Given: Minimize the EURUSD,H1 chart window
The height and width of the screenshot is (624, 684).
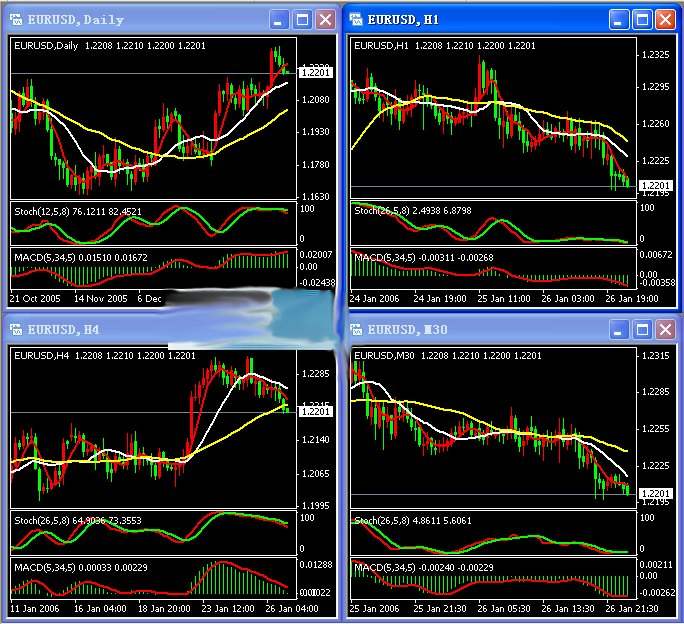Looking at the screenshot, I should click(x=619, y=20).
